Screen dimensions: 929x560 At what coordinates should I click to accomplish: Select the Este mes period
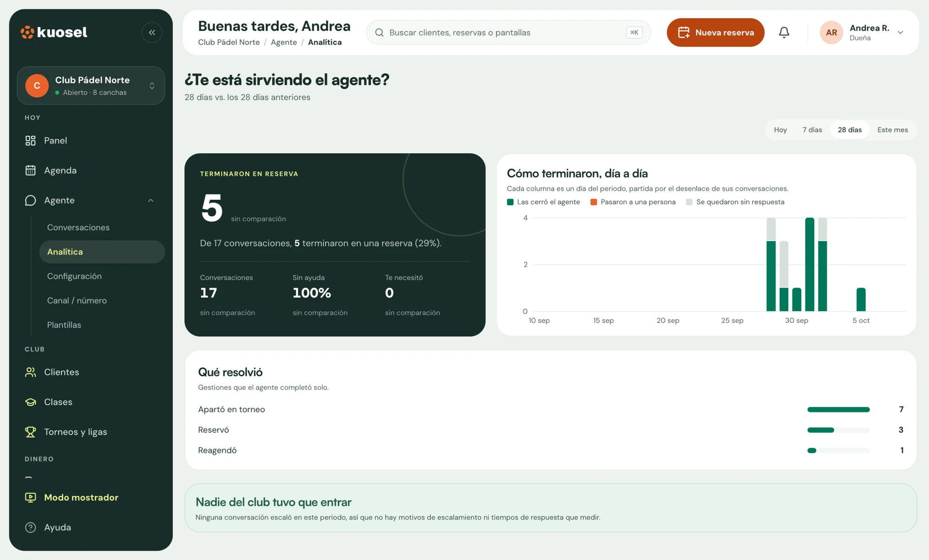coord(892,130)
